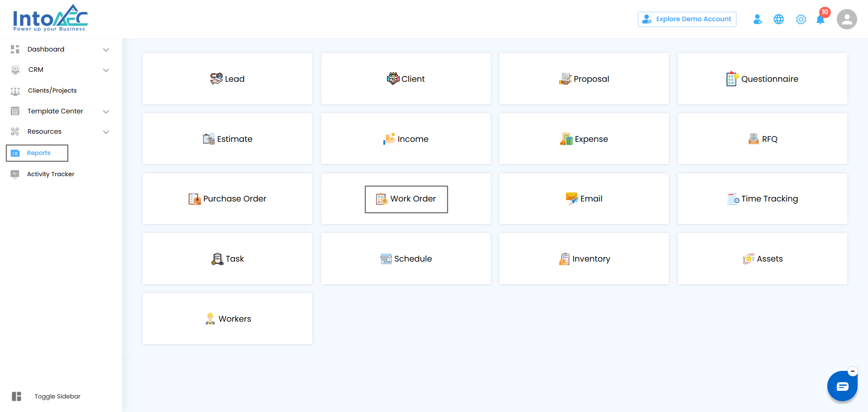Open the Purchase Order report card

tap(227, 199)
